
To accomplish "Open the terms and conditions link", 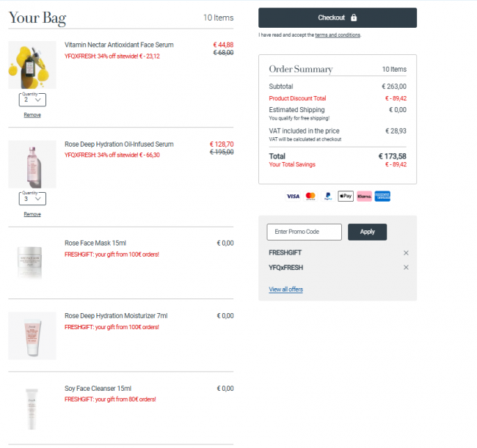I will click(338, 35).
